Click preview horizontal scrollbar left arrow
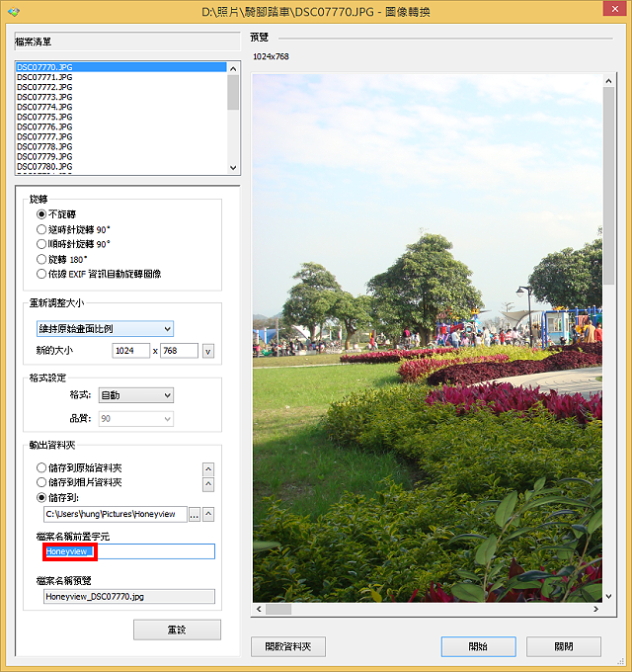 pyautogui.click(x=259, y=609)
